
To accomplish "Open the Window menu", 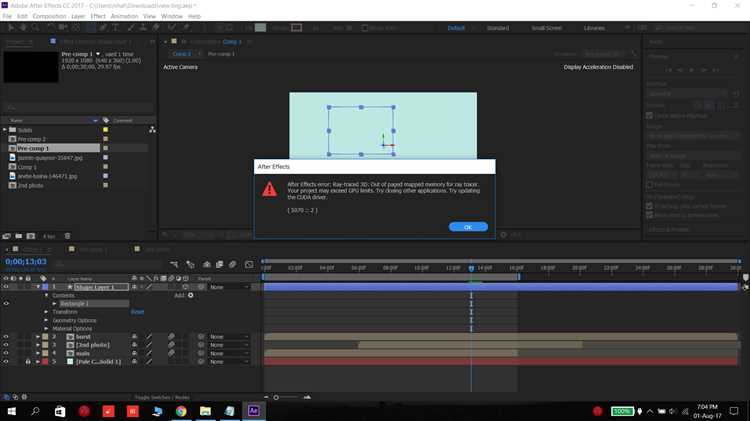I will [172, 16].
